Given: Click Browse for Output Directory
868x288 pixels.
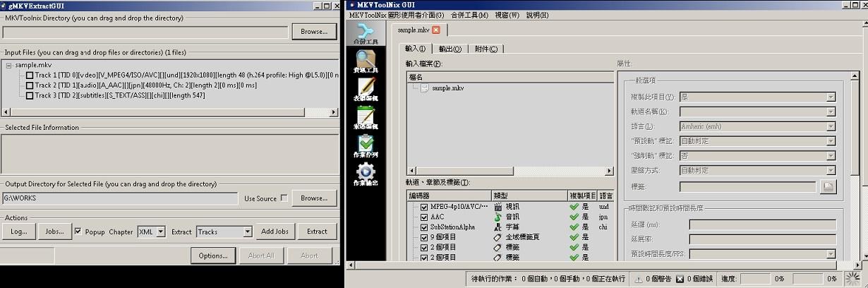Looking at the screenshot, I should tap(314, 198).
